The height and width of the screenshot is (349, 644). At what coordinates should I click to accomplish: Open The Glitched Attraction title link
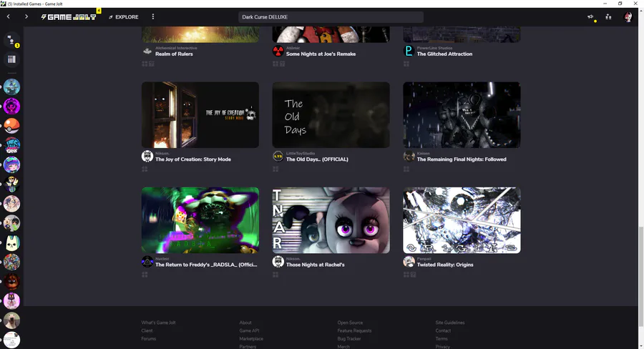pyautogui.click(x=444, y=54)
